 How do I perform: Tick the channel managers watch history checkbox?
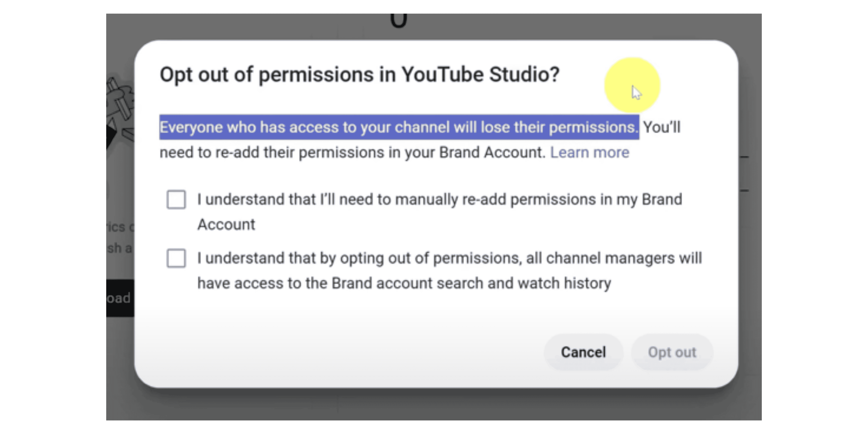tap(176, 258)
